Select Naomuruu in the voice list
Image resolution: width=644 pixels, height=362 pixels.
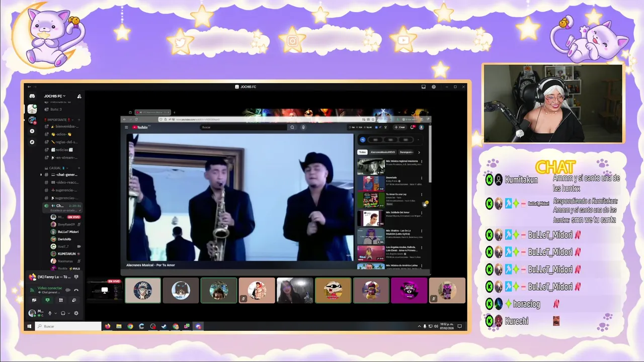pyautogui.click(x=65, y=261)
